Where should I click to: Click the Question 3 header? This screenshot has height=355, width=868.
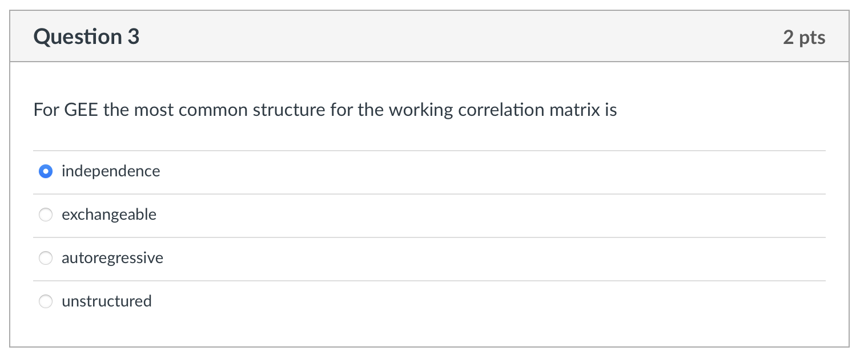coord(86,36)
